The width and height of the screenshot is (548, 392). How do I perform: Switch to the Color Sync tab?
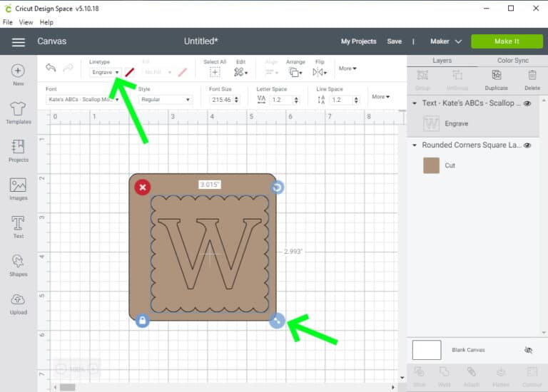512,61
